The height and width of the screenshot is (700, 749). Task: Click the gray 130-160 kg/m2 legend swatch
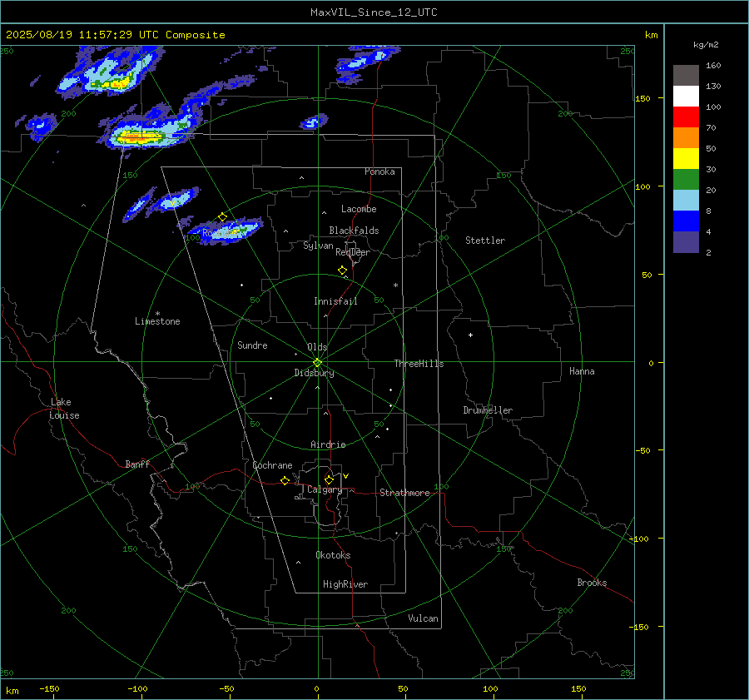pyautogui.click(x=686, y=76)
